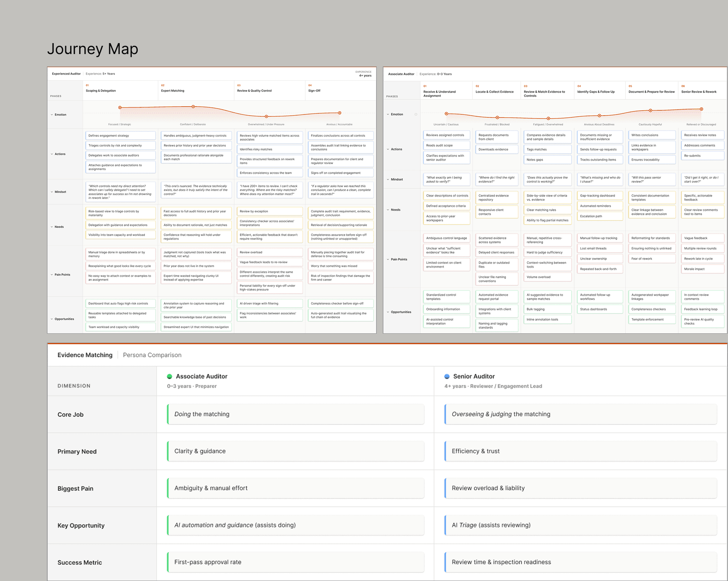Screen dimensions: 728x581
Task: Click the 'Feedback learning loop' opportunity card
Action: click(x=702, y=309)
